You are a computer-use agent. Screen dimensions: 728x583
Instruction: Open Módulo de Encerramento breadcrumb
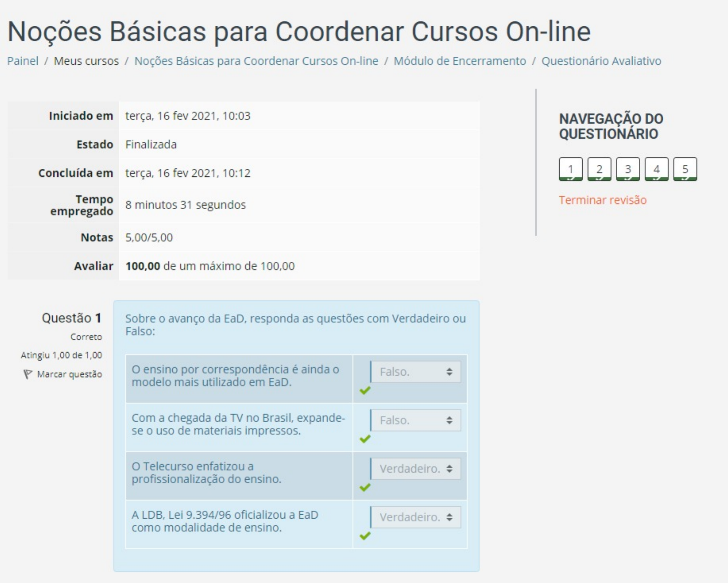pyautogui.click(x=459, y=61)
